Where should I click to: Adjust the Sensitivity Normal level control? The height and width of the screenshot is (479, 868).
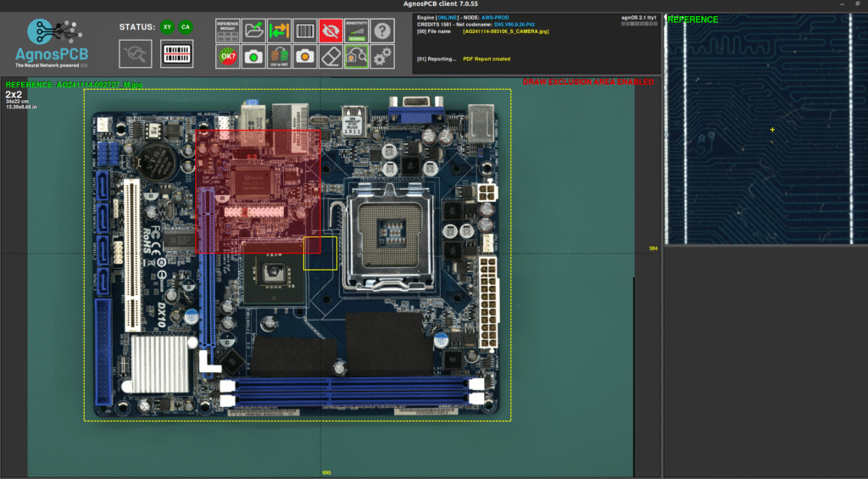357,31
